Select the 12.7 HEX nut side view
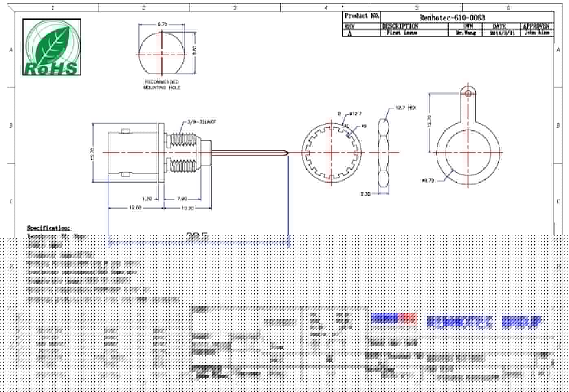Screen dimensions: 569x392 coord(384,153)
